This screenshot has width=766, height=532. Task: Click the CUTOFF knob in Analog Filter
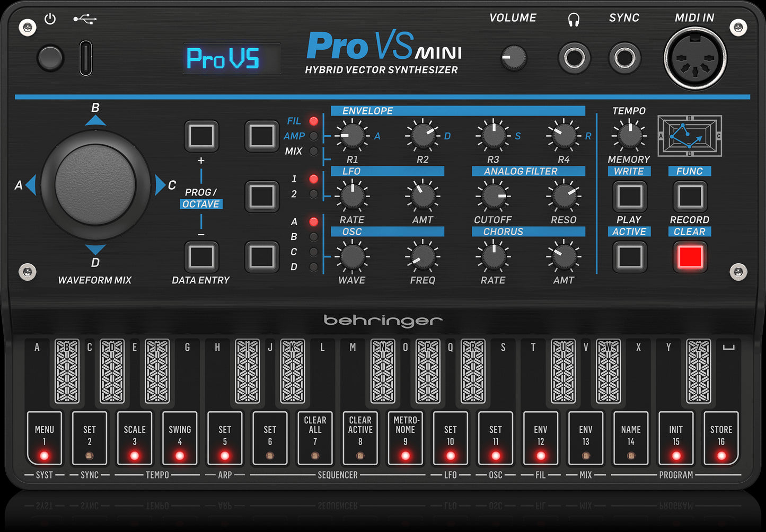(x=493, y=196)
